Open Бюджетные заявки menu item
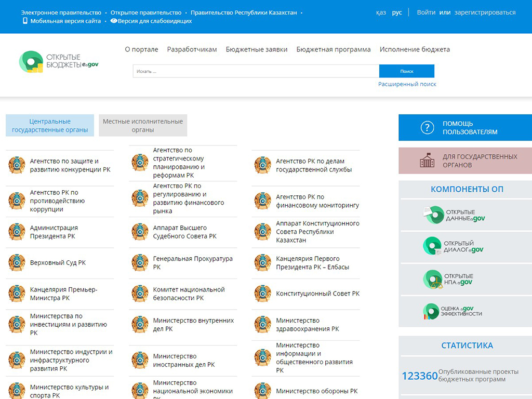Viewport: 532px width, 399px height. pyautogui.click(x=257, y=49)
